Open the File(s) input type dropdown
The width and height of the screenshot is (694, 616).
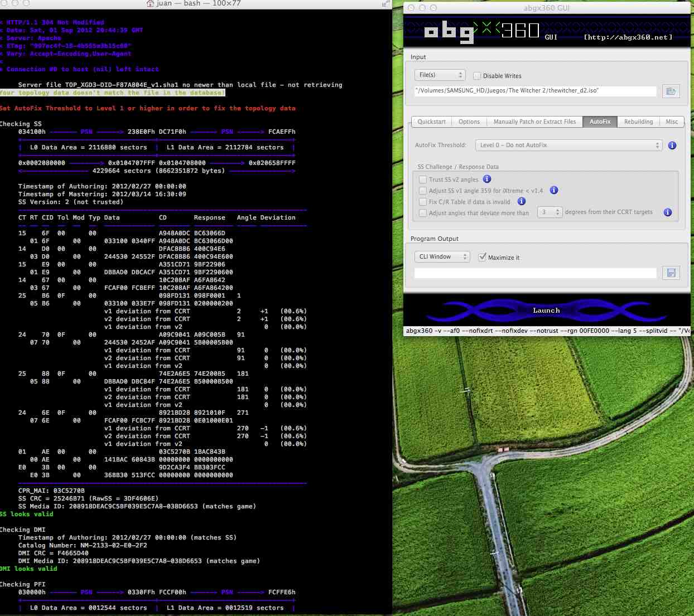(x=440, y=75)
